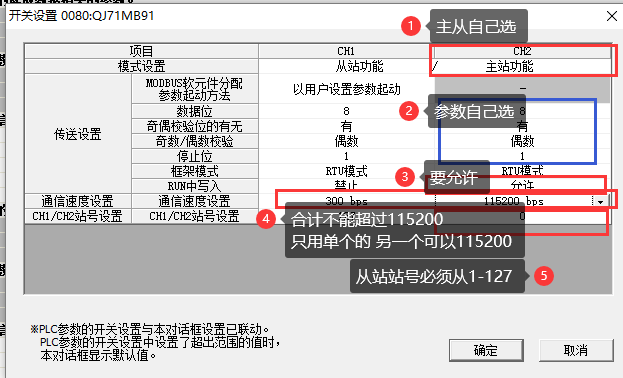Select CH1 data bit cell value 8
Image resolution: width=623 pixels, height=378 pixels.
[x=346, y=111]
